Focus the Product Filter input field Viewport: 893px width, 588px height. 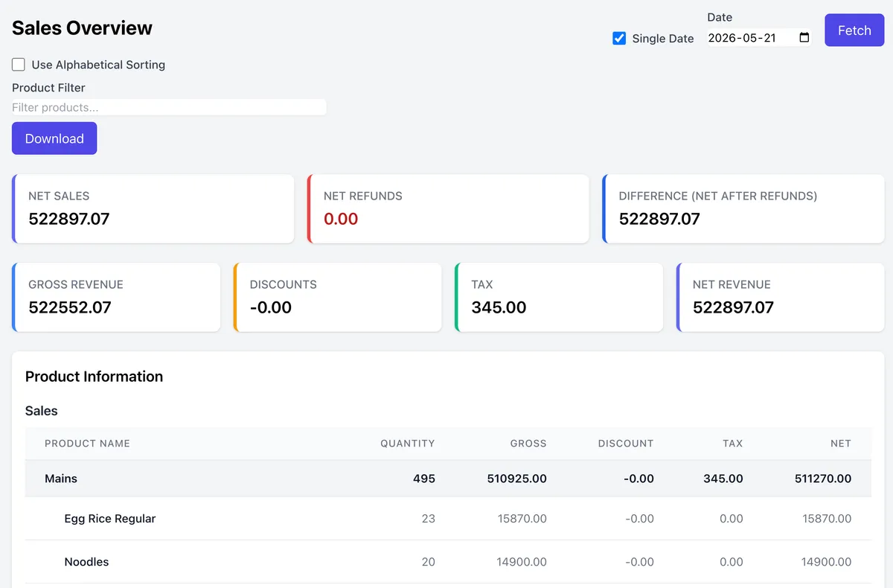(169, 107)
